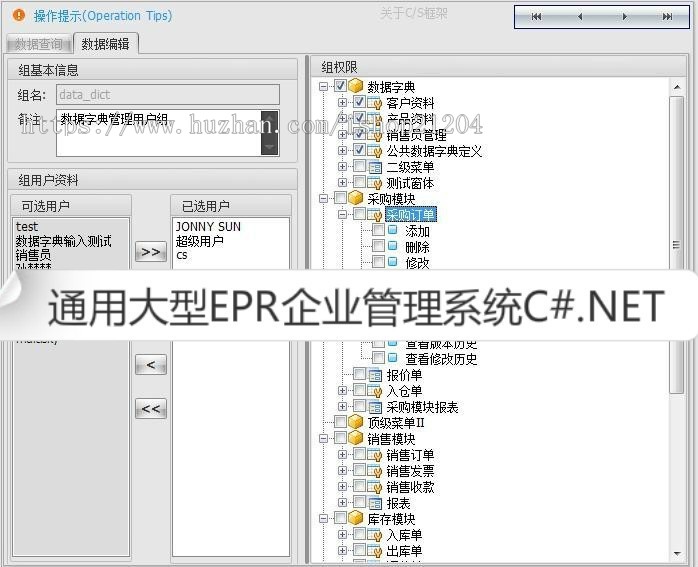Click the 查看修改历史 blue square icon
Image resolution: width=698 pixels, height=567 pixels.
tap(393, 357)
